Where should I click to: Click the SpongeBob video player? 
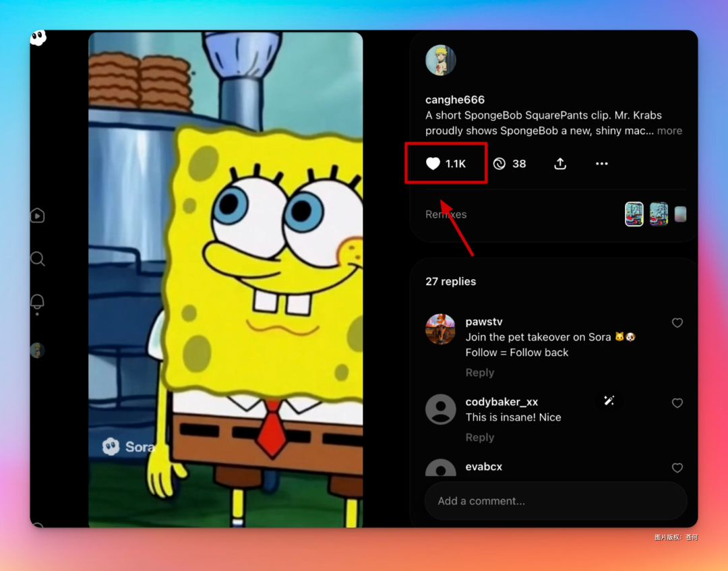click(226, 280)
